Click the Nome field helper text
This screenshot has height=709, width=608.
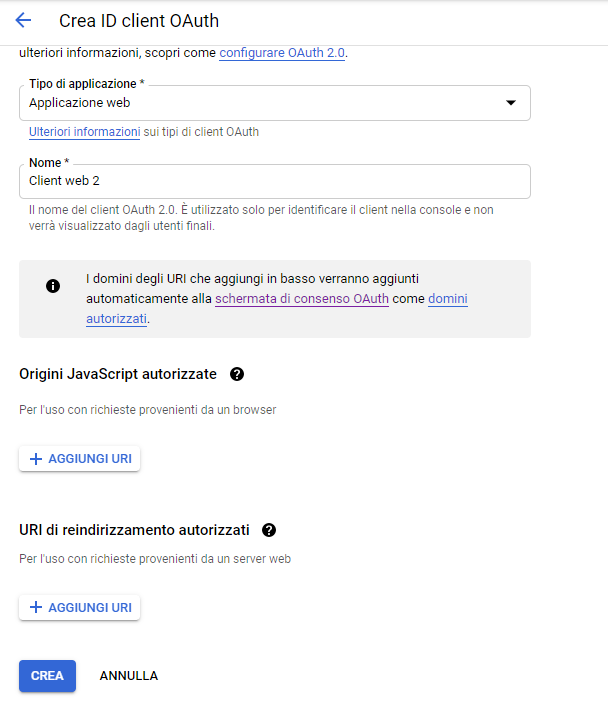(x=261, y=218)
